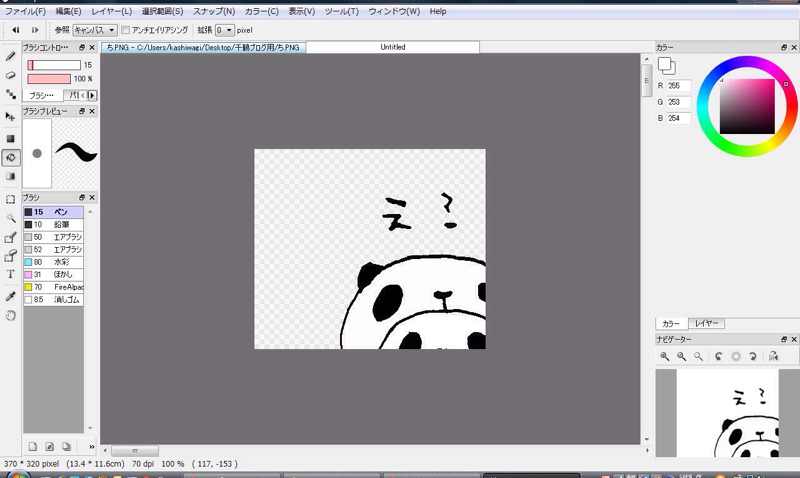Select the Move tool arrow icon

tap(10, 116)
